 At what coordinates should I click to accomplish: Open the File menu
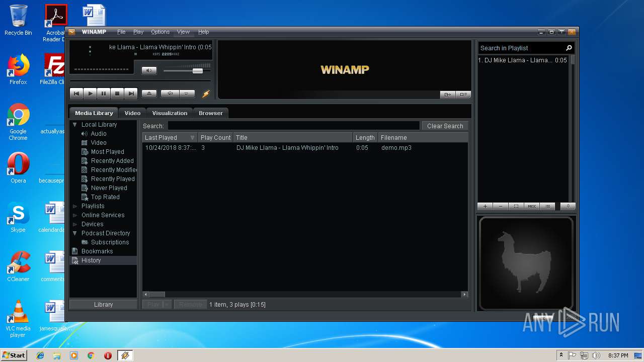[x=121, y=32]
